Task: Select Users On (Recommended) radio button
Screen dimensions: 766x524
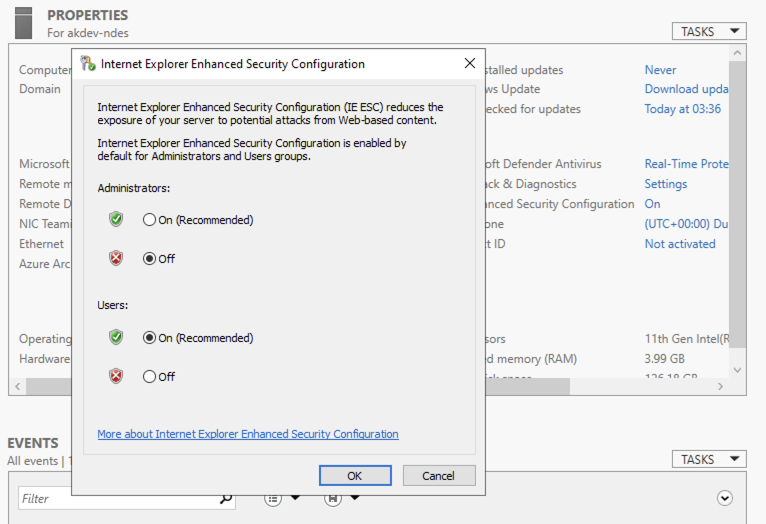Action: click(149, 338)
